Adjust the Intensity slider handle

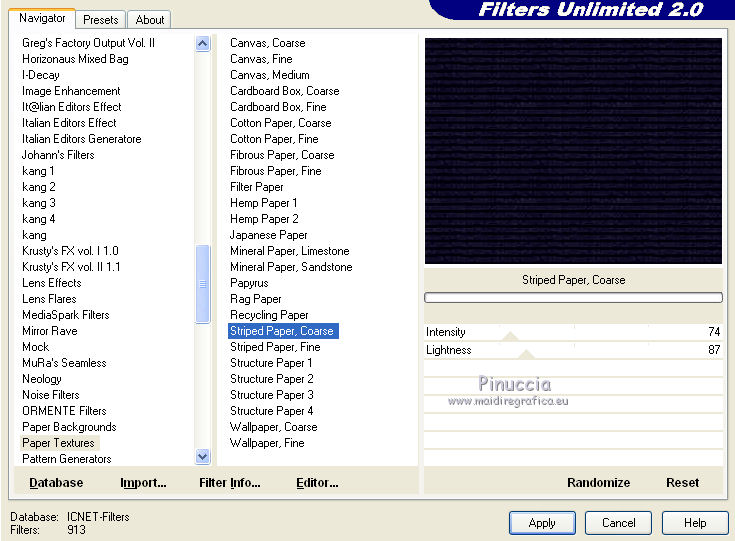[510, 336]
